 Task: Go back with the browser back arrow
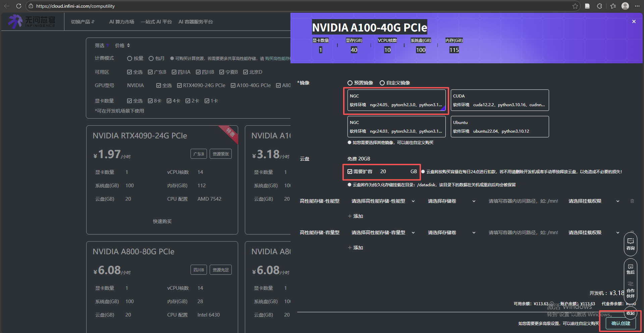point(7,6)
